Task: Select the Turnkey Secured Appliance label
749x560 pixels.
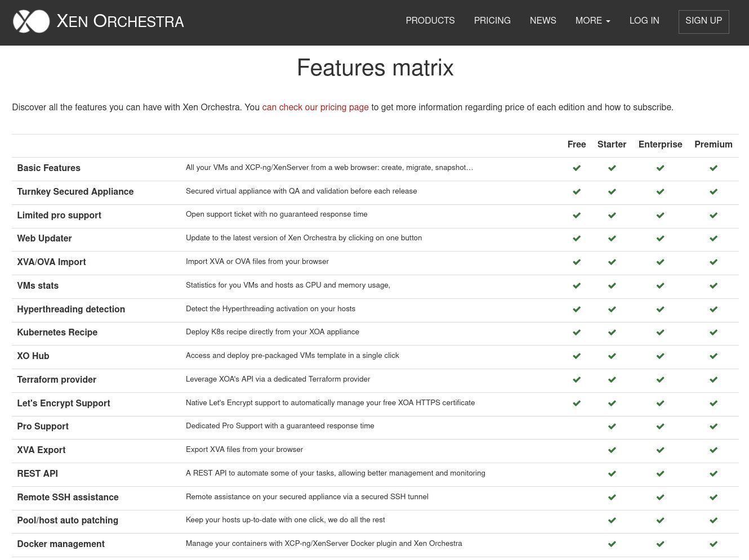Action: coord(75,192)
